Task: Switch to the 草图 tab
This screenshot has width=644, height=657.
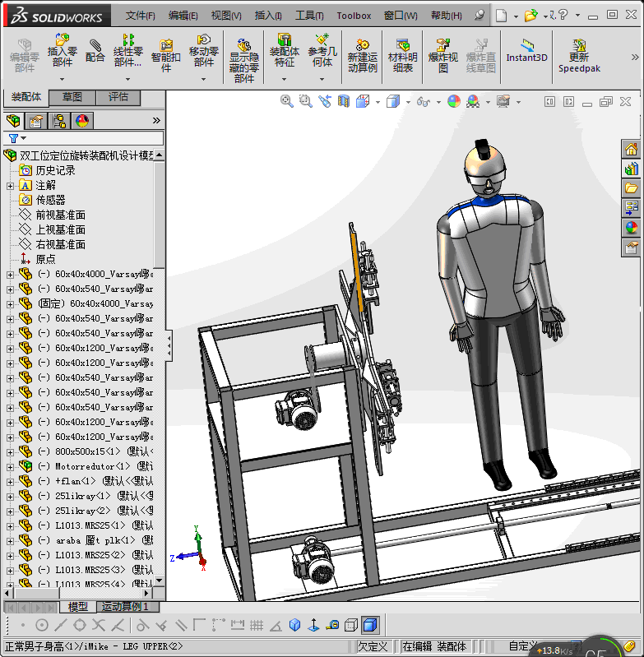Action: click(72, 97)
